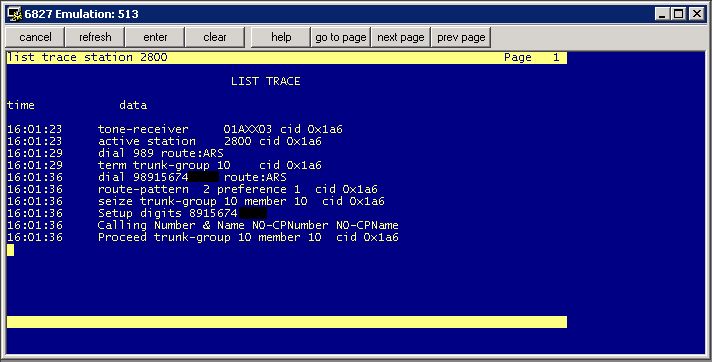Image resolution: width=712 pixels, height=362 pixels.
Task: Click the 'Page 1' indicator
Action: pos(532,57)
